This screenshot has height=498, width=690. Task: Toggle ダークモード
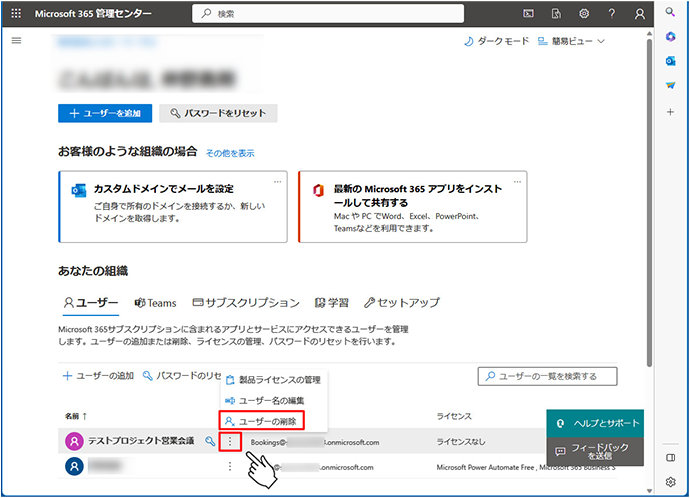pos(496,41)
